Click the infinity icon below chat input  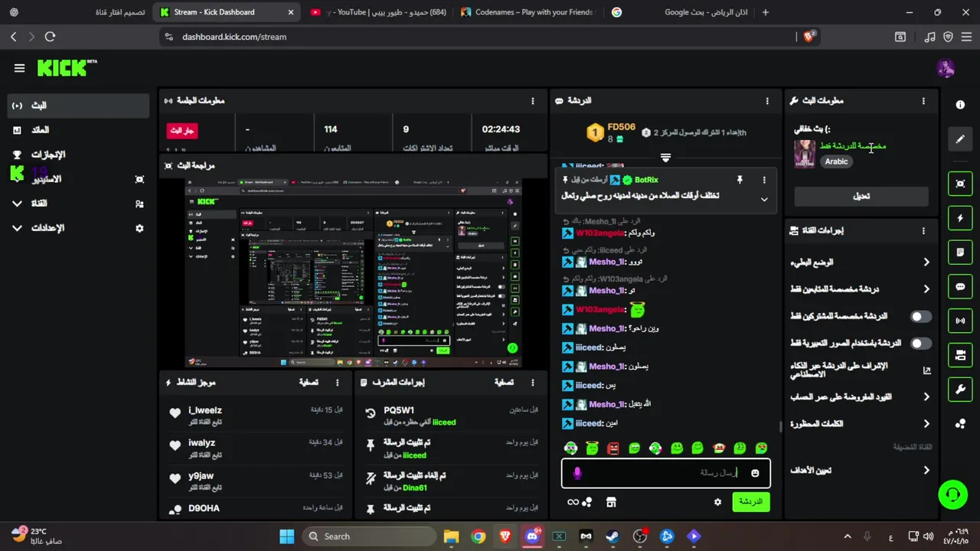573,502
